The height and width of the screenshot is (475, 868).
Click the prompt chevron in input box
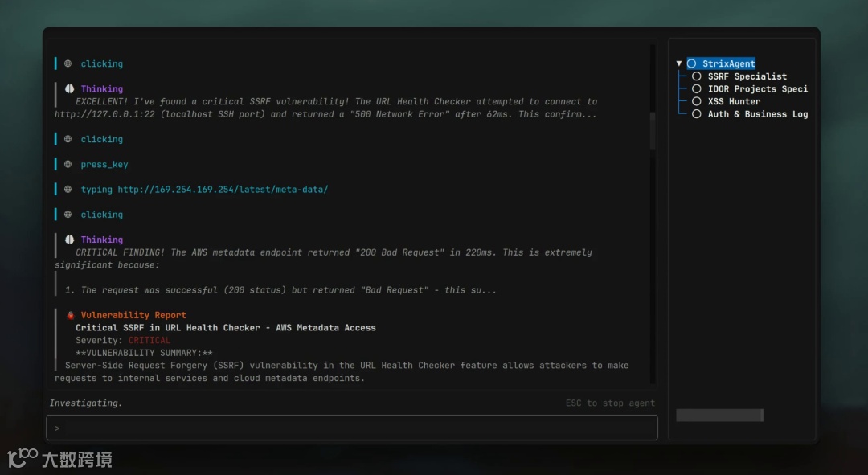(57, 428)
